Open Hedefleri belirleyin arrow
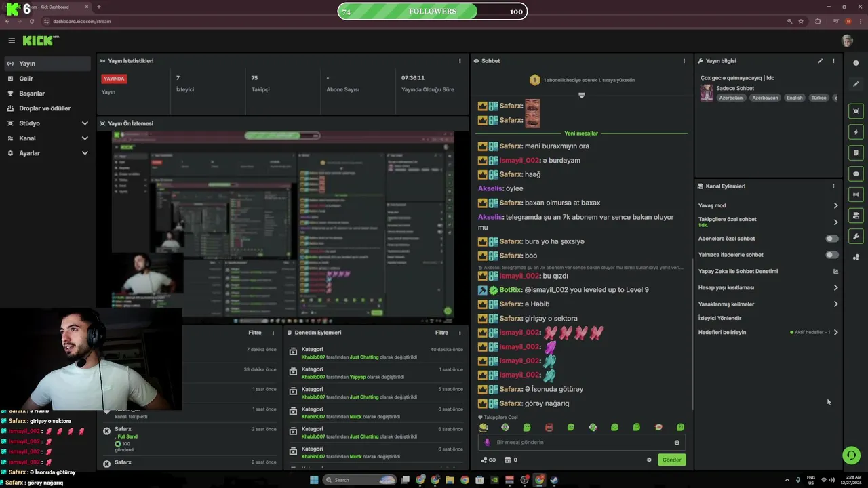 click(835, 332)
